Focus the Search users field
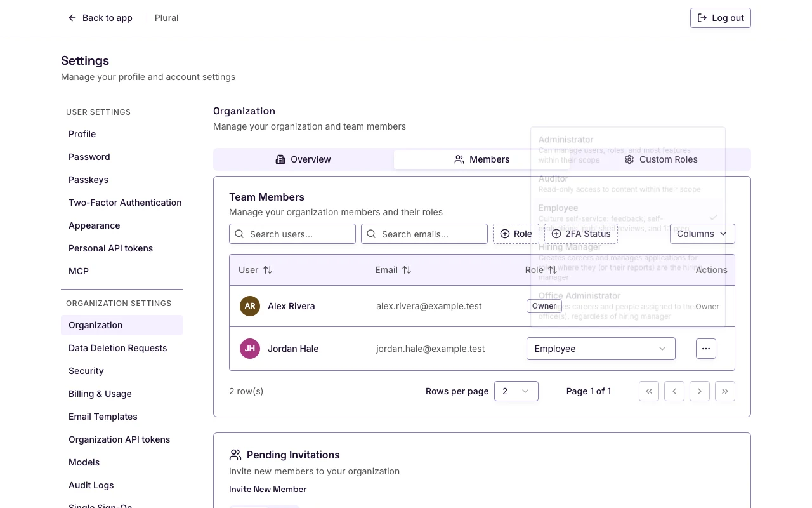The width and height of the screenshot is (812, 508). point(292,234)
